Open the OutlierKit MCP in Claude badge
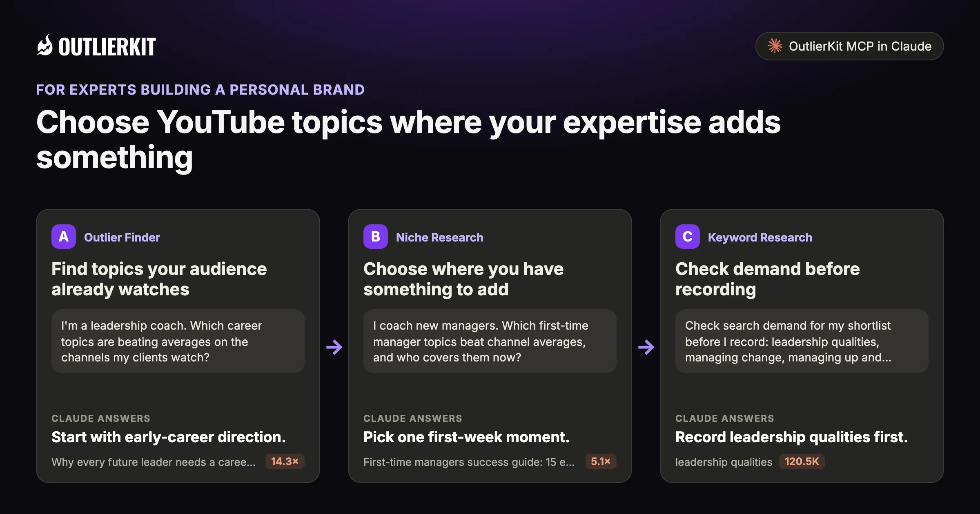This screenshot has width=980, height=514. pyautogui.click(x=849, y=46)
